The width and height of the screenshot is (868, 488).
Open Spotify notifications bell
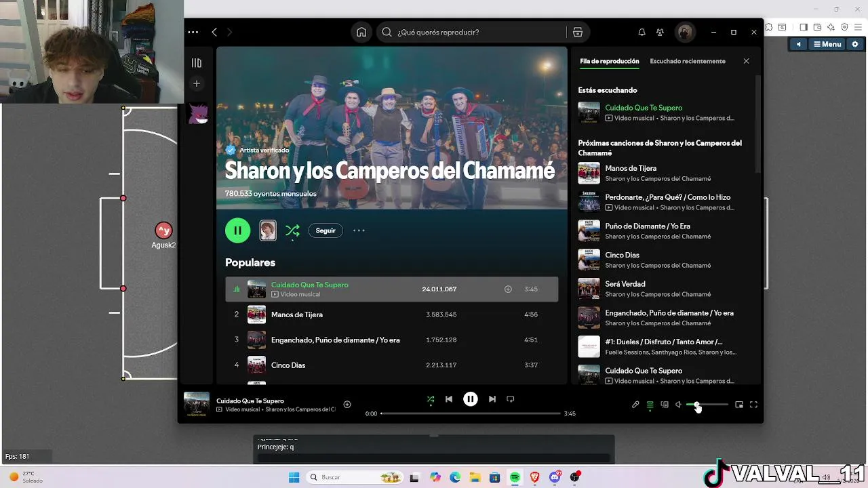click(x=642, y=32)
